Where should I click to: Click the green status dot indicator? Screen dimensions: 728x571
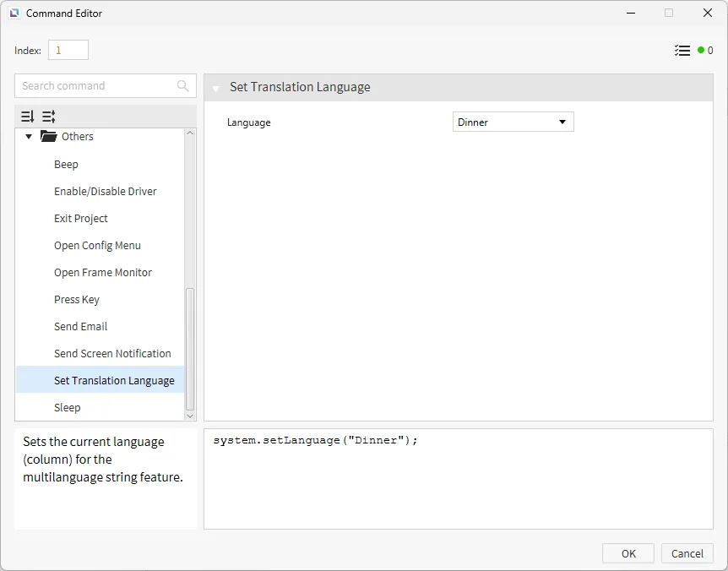pyautogui.click(x=701, y=51)
